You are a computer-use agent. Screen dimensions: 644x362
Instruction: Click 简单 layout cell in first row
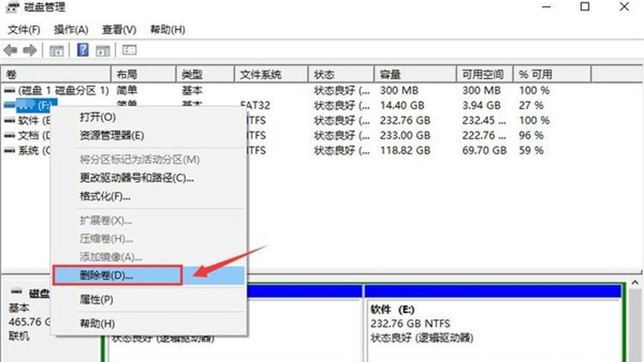coord(127,90)
